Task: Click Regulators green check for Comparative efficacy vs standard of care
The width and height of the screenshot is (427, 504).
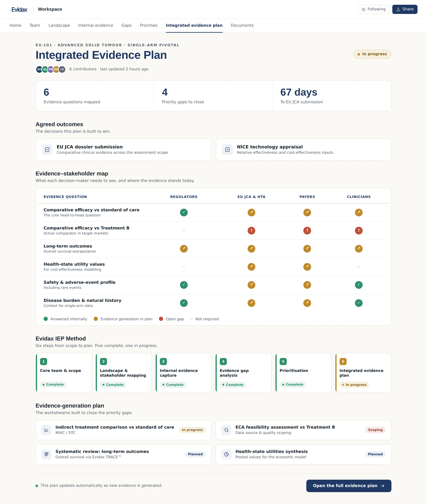Action: tap(184, 213)
